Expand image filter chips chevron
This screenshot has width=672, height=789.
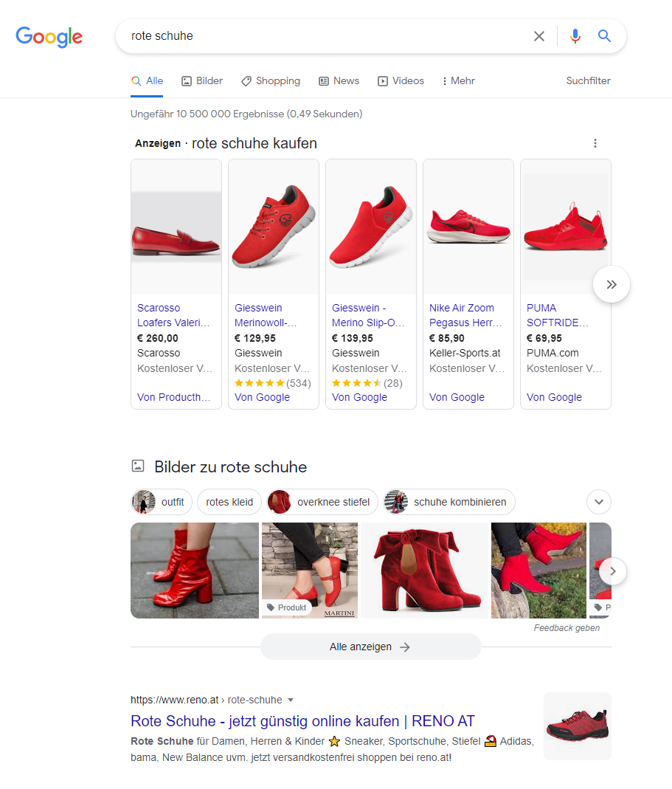coord(598,502)
